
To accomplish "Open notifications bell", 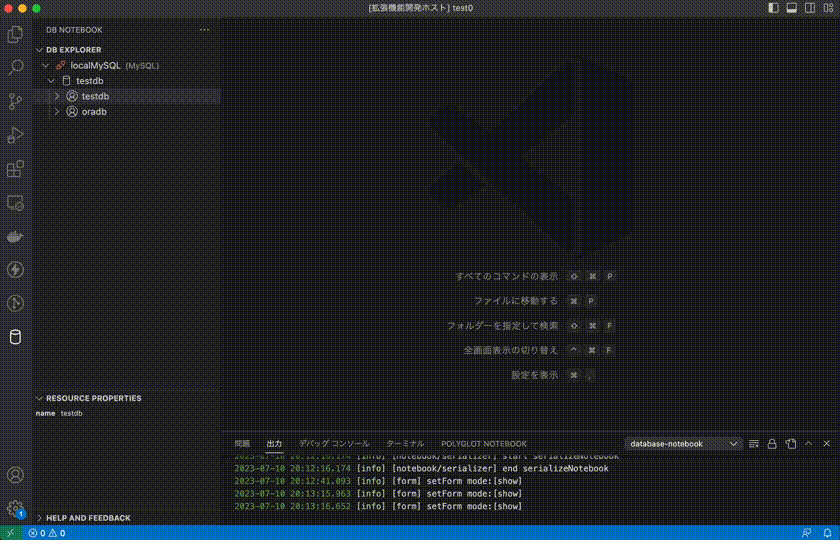I will 827,533.
